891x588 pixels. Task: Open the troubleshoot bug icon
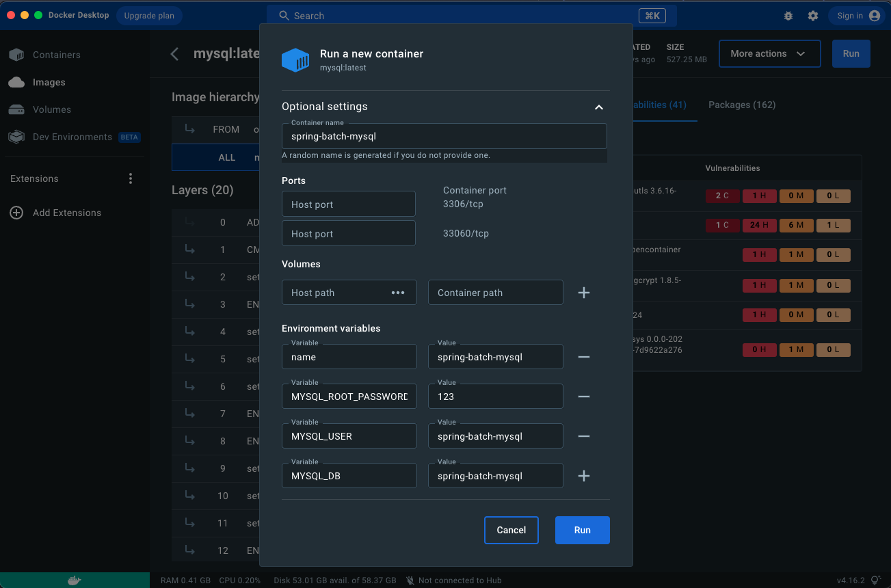click(x=788, y=16)
